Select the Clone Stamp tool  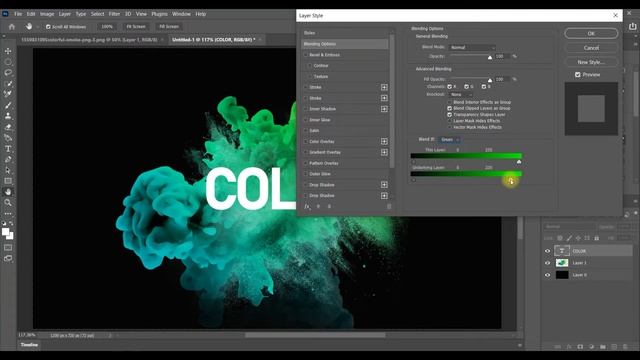8,116
